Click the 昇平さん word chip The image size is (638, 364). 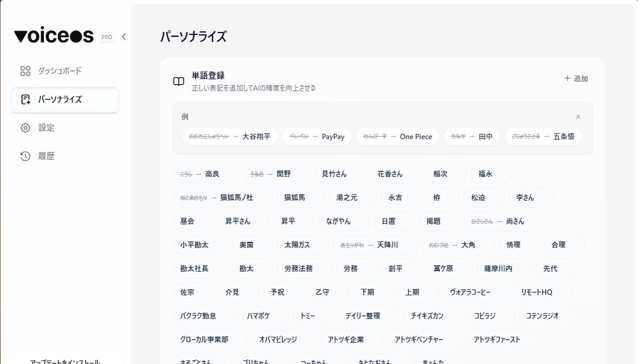click(x=243, y=221)
